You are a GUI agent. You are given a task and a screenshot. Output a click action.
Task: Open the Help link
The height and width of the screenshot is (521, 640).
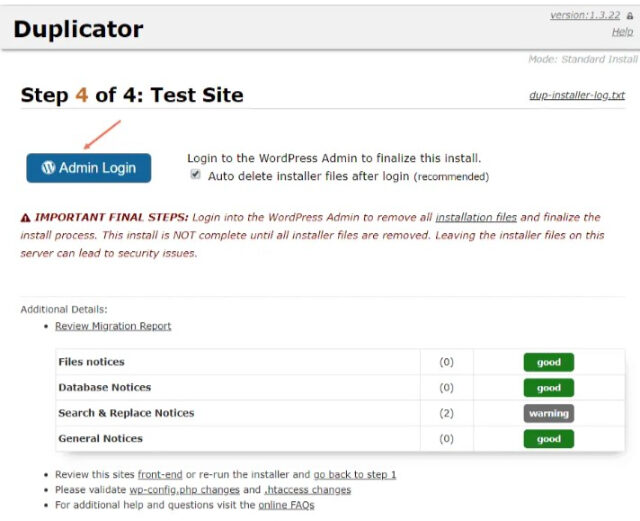tap(622, 32)
